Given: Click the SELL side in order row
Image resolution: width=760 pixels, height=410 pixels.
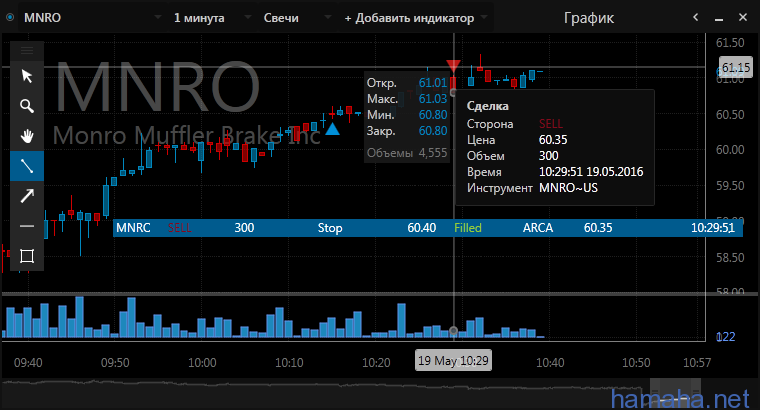Looking at the screenshot, I should coord(179,228).
